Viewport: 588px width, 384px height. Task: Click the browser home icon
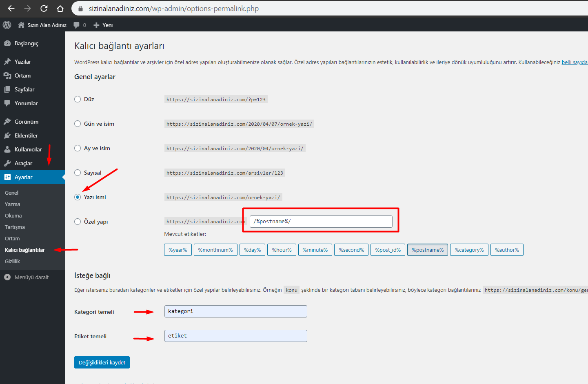[60, 9]
